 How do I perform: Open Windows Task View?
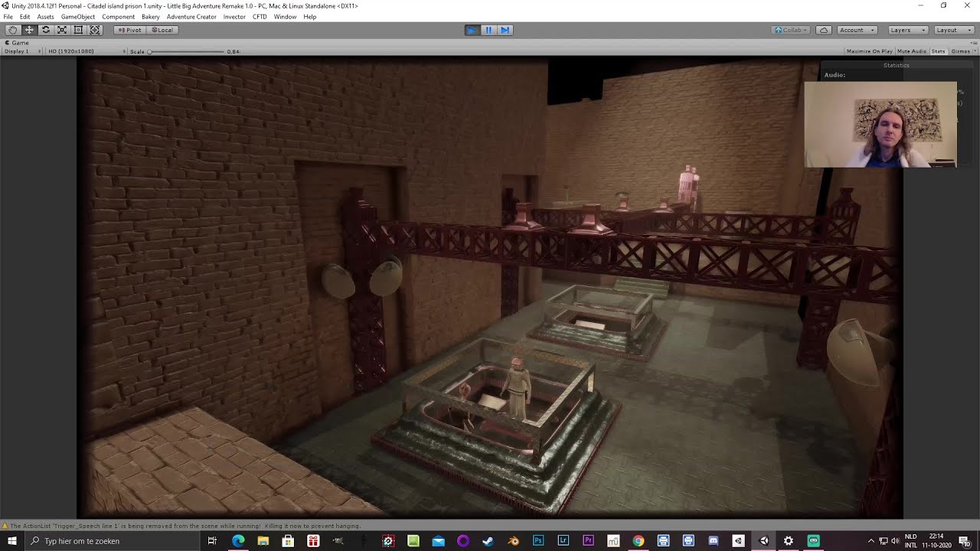pos(213,541)
